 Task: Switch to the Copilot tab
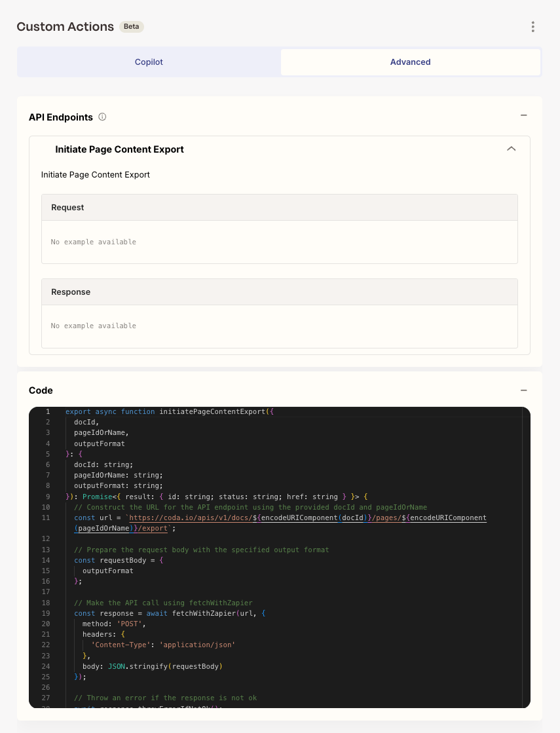point(149,62)
